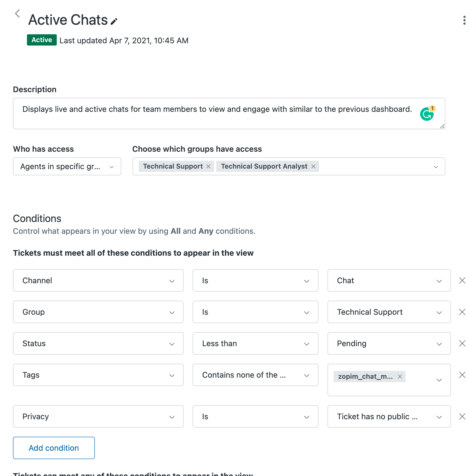Delete the Status condition row
This screenshot has width=469, height=476.
coord(462,343)
